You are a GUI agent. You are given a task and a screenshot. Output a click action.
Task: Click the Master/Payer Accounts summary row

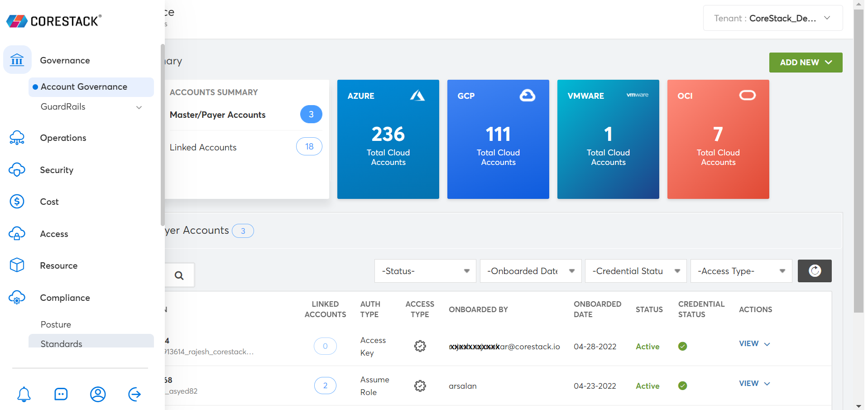[246, 115]
